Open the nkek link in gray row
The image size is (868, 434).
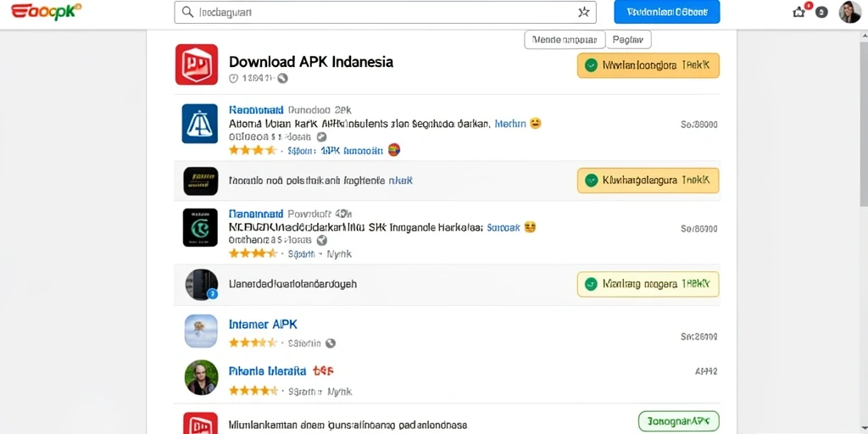(x=400, y=181)
